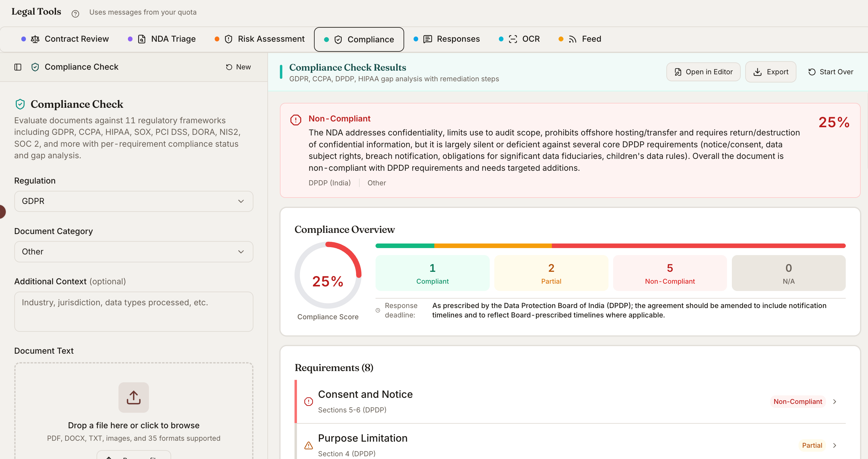868x459 pixels.
Task: Click the clock icon by Response deadline
Action: pos(378,310)
